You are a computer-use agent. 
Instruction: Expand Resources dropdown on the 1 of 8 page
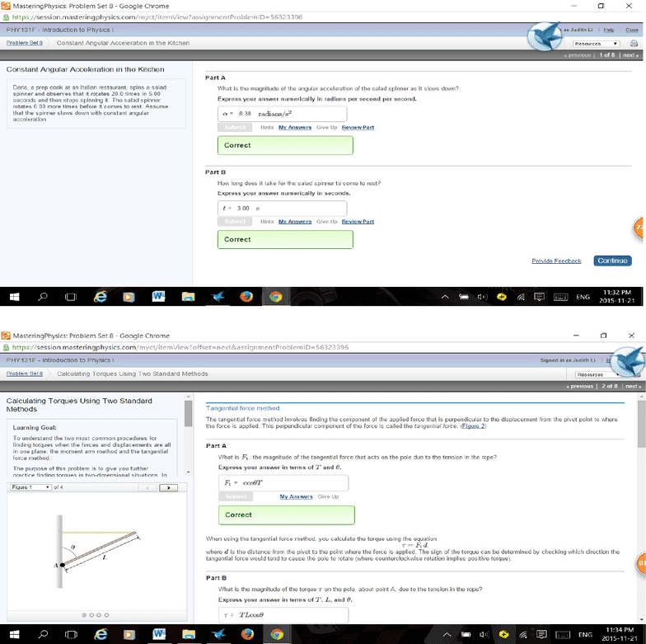(597, 43)
